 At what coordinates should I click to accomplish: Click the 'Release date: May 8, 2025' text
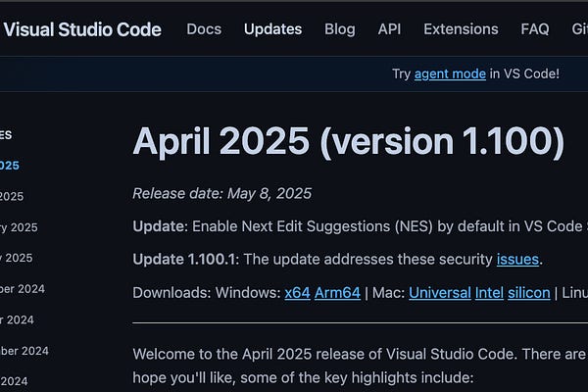pyautogui.click(x=222, y=194)
